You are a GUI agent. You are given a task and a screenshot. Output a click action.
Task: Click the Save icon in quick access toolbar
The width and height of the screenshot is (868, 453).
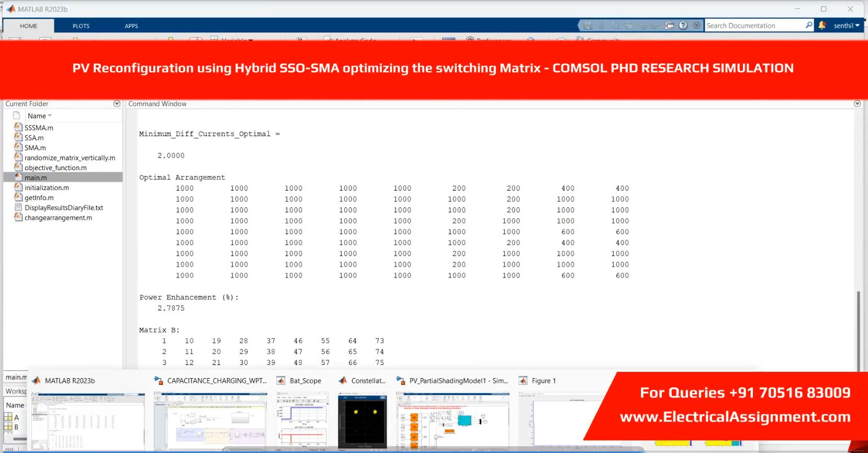pyautogui.click(x=588, y=26)
